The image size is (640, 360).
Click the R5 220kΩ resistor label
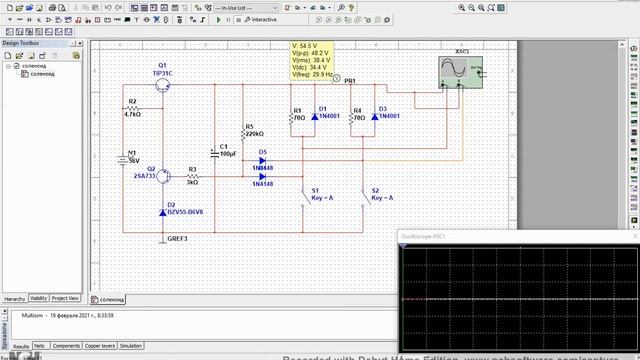coord(254,130)
